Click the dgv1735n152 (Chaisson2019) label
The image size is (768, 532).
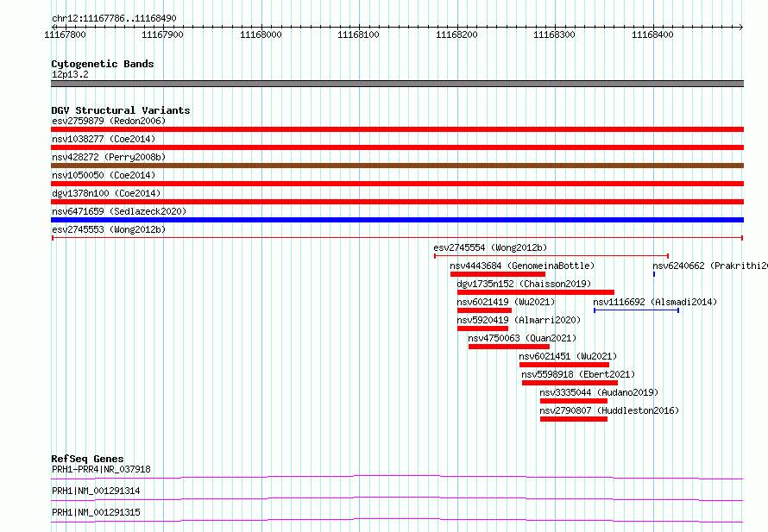524,284
